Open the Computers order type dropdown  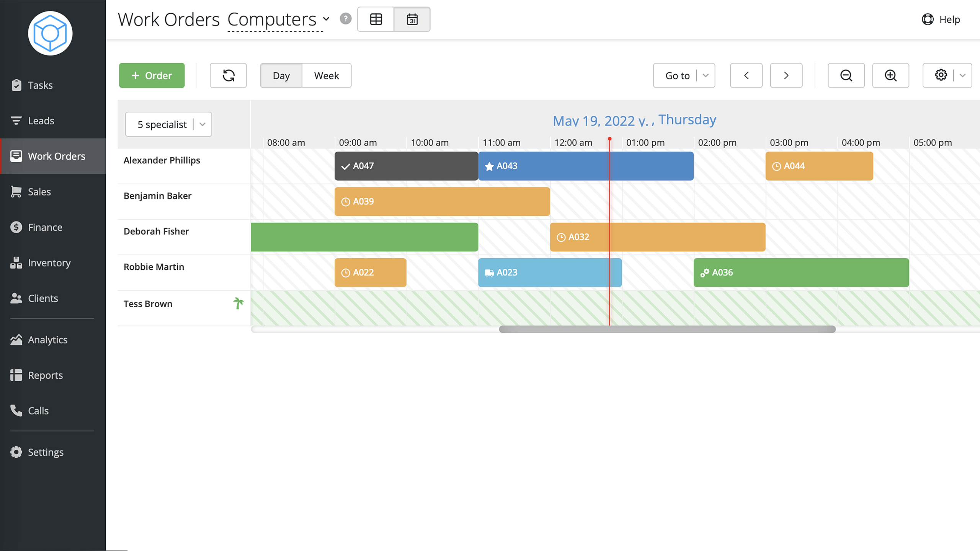[278, 19]
